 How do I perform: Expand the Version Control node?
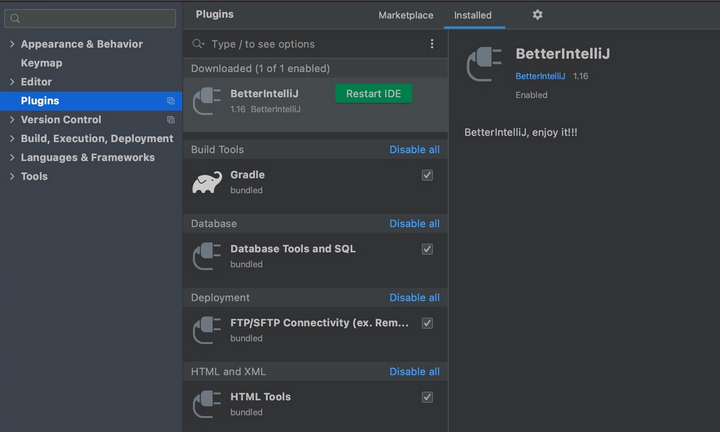coord(12,119)
